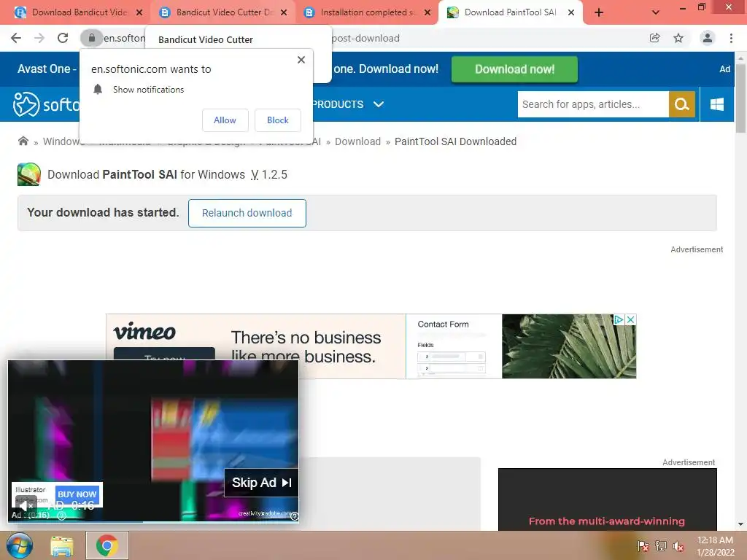Open the Chrome profile avatar
747x560 pixels.
[x=708, y=38]
